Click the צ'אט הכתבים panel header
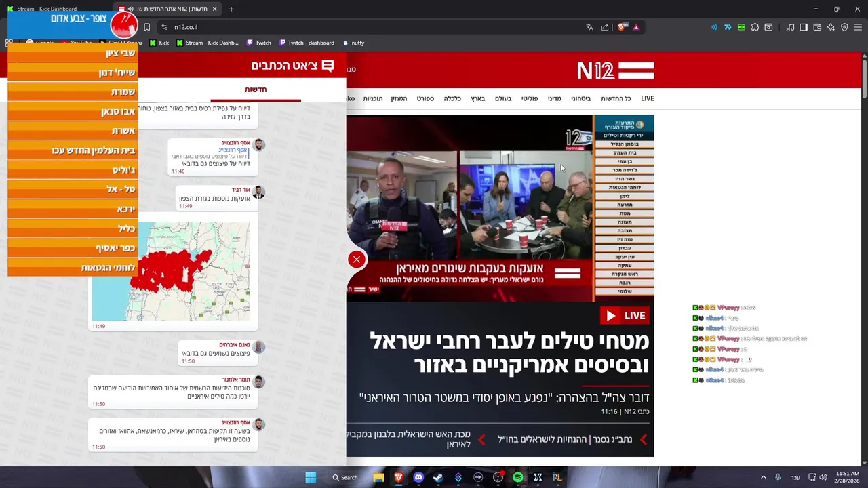The height and width of the screenshot is (488, 868). click(x=292, y=66)
